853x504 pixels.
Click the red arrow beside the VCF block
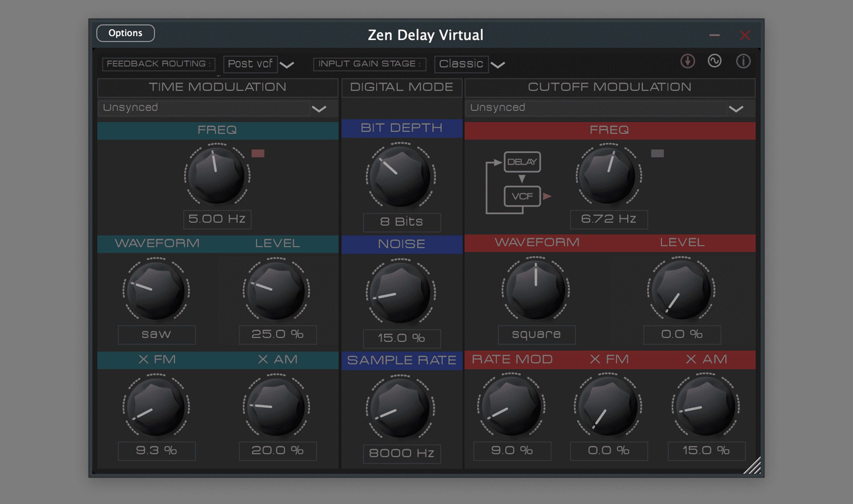[x=548, y=196]
